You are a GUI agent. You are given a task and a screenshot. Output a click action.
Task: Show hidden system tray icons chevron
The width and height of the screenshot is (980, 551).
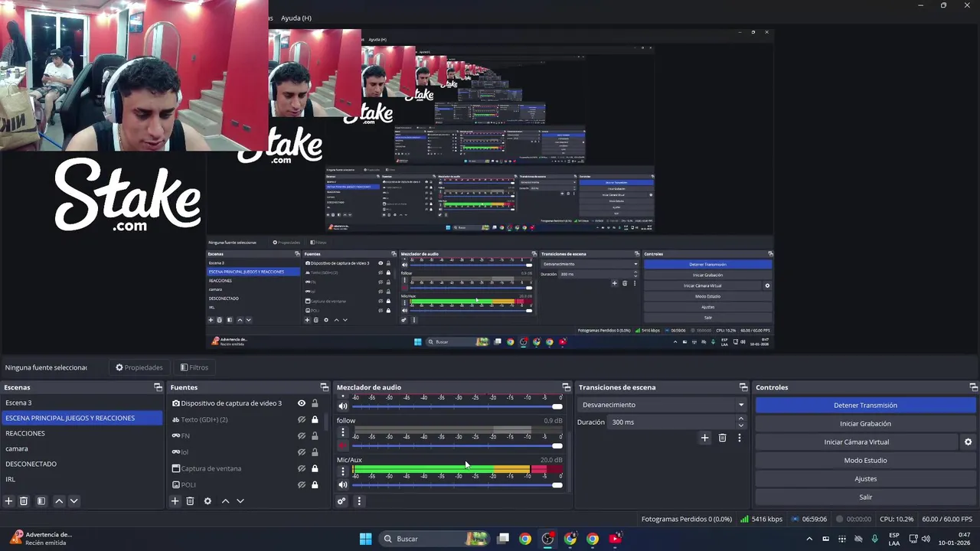coord(809,539)
